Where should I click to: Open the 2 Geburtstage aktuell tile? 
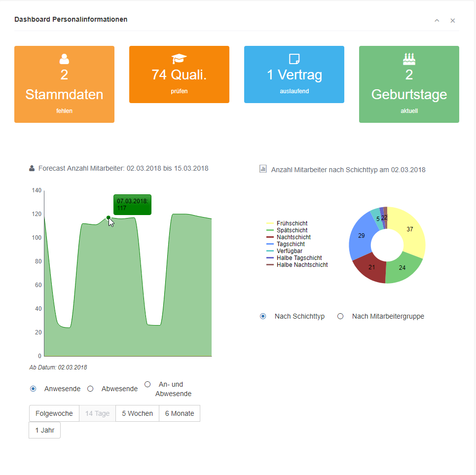coord(409,84)
